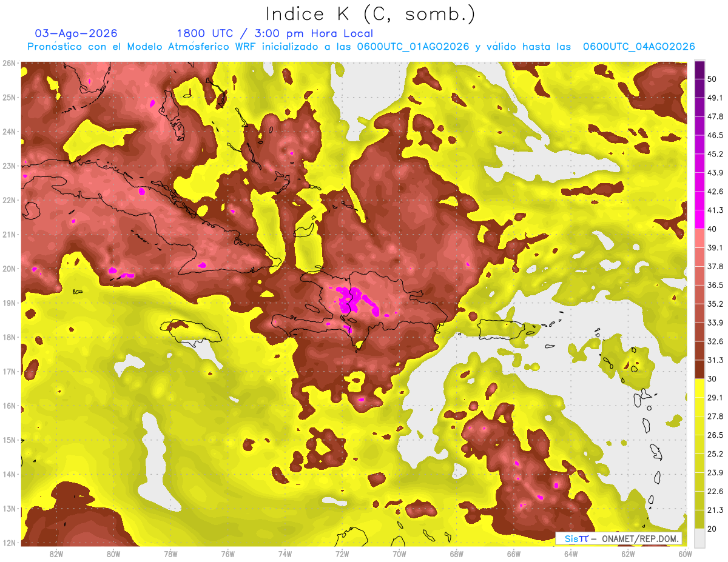Click the gray colorbar segment below 20
The image size is (728, 562).
(699, 537)
